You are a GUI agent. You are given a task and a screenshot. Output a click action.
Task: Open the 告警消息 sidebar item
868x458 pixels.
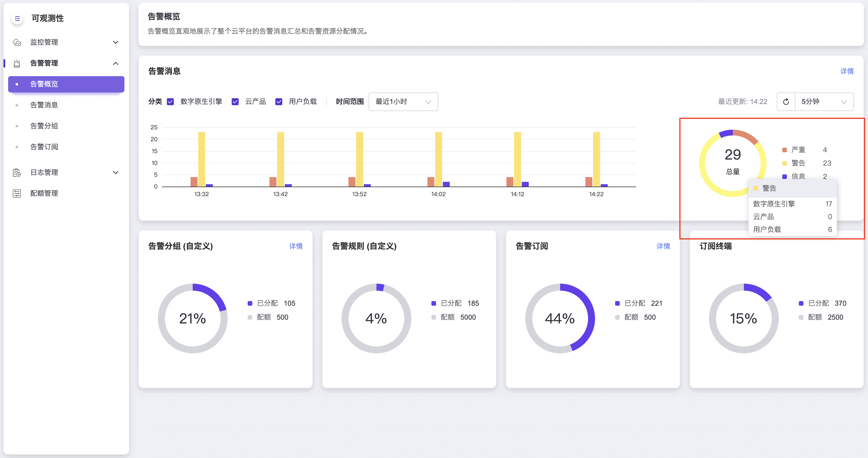point(44,105)
